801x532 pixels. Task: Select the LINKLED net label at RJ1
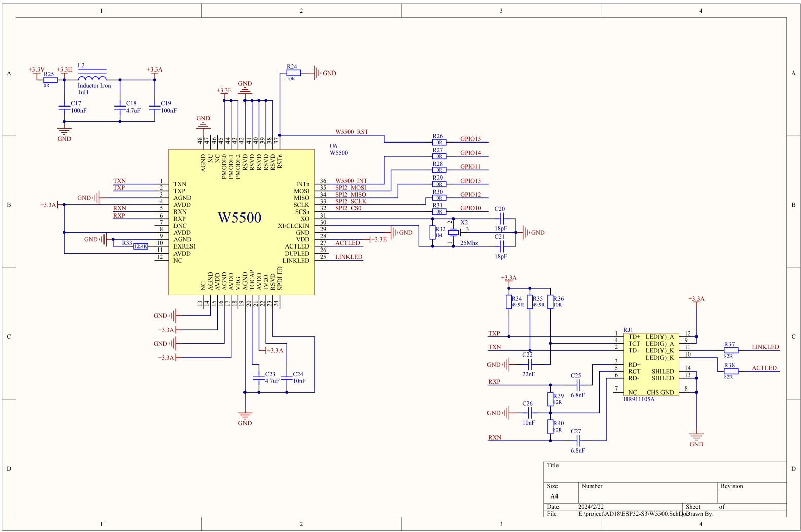coord(765,347)
